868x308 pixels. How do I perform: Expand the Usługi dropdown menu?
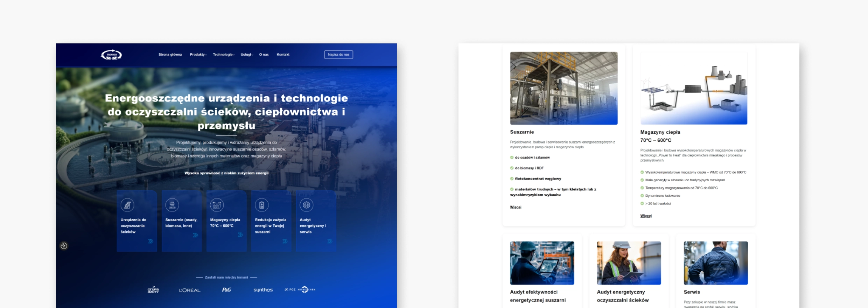247,55
